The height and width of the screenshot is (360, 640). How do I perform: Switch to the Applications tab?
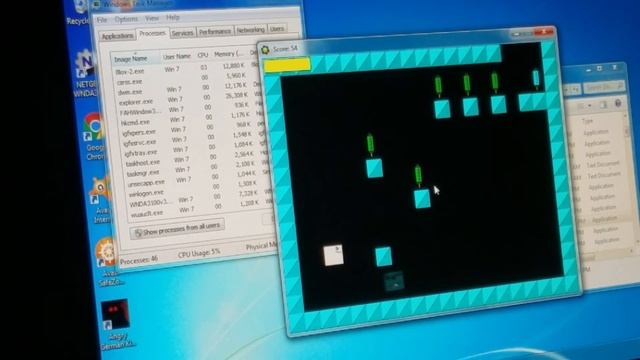117,36
